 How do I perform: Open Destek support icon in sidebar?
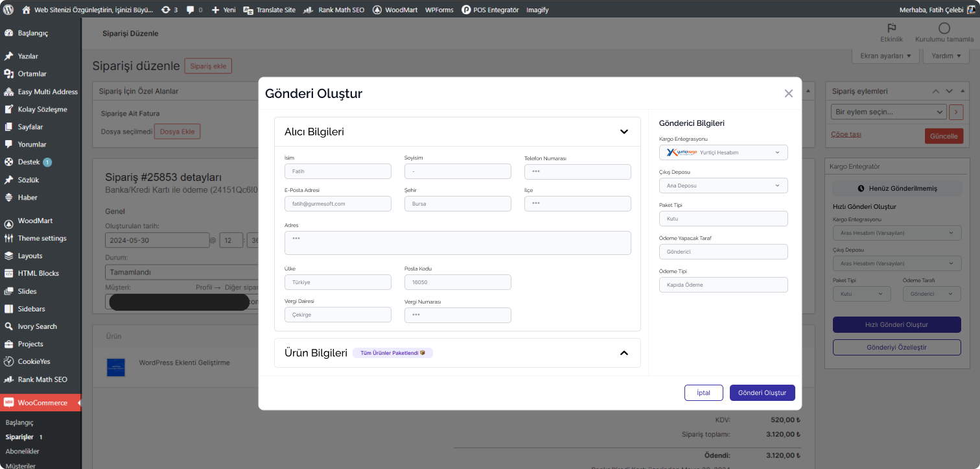[x=9, y=162]
